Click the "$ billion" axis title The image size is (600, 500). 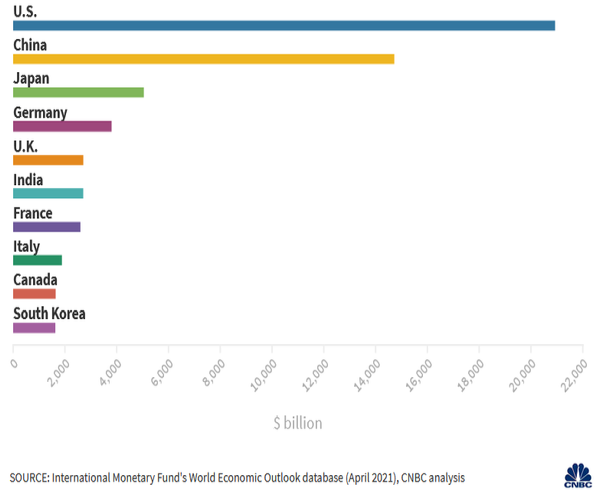coord(297,423)
